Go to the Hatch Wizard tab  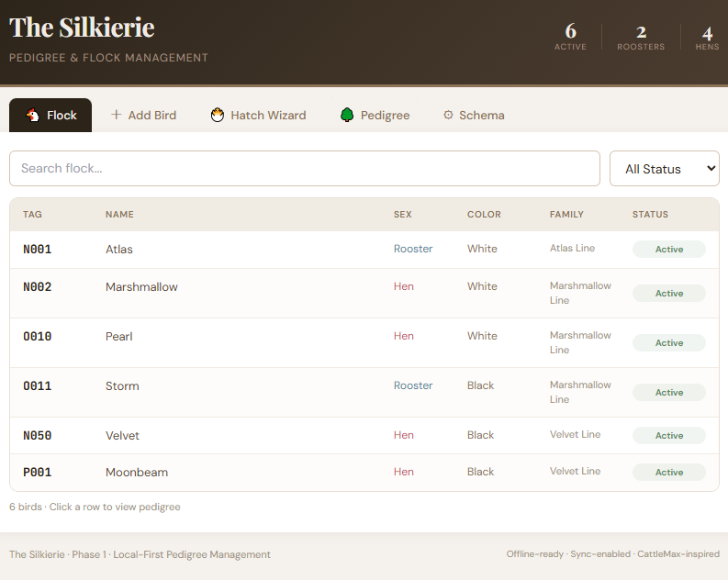(259, 115)
